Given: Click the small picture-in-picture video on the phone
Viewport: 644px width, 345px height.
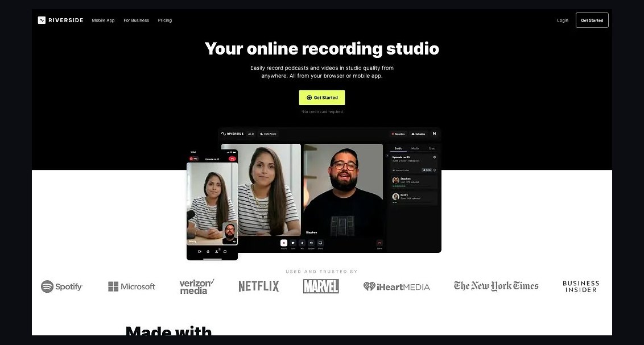Looking at the screenshot, I should point(230,234).
